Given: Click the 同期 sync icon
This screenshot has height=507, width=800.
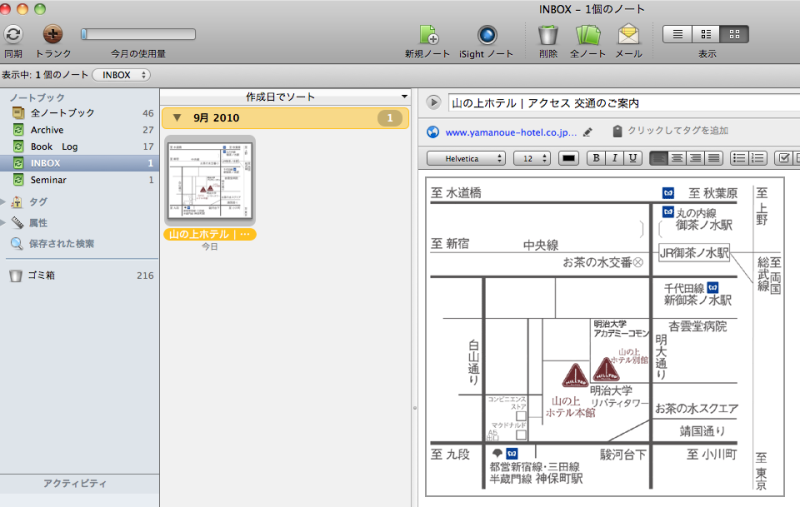Looking at the screenshot, I should [x=13, y=34].
